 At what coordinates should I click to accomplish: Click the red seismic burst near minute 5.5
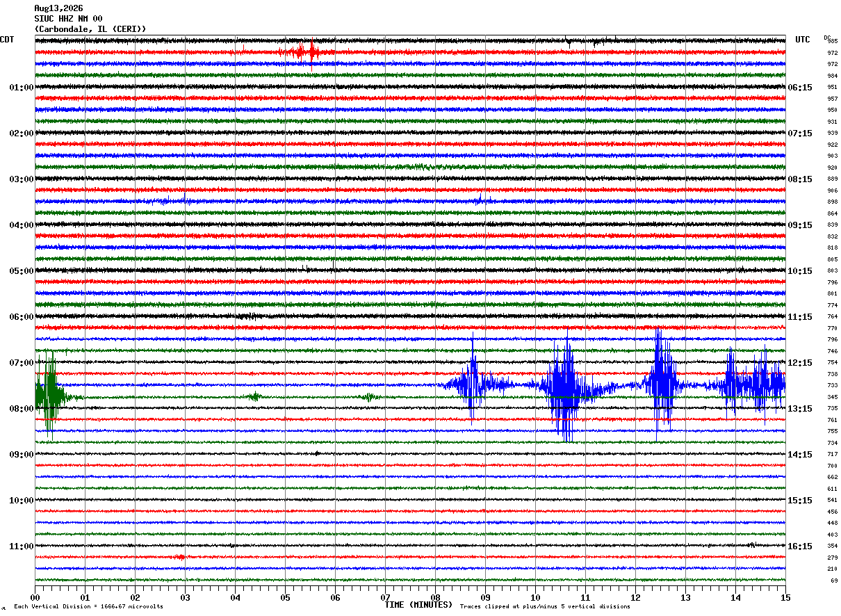300,52
